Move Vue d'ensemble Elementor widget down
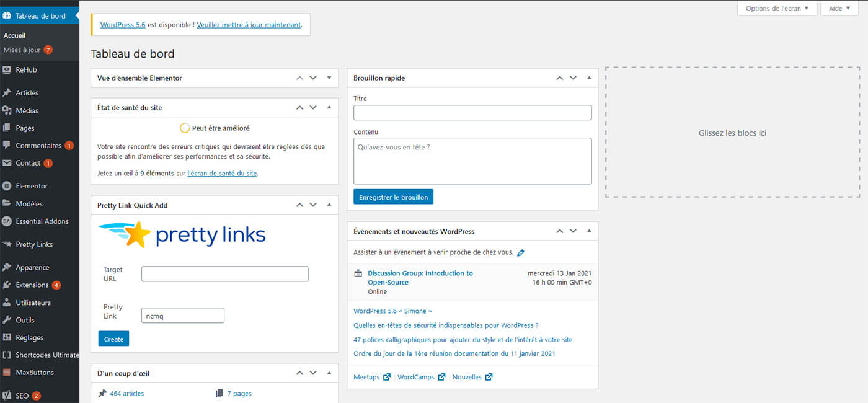868x403 pixels. coord(313,78)
